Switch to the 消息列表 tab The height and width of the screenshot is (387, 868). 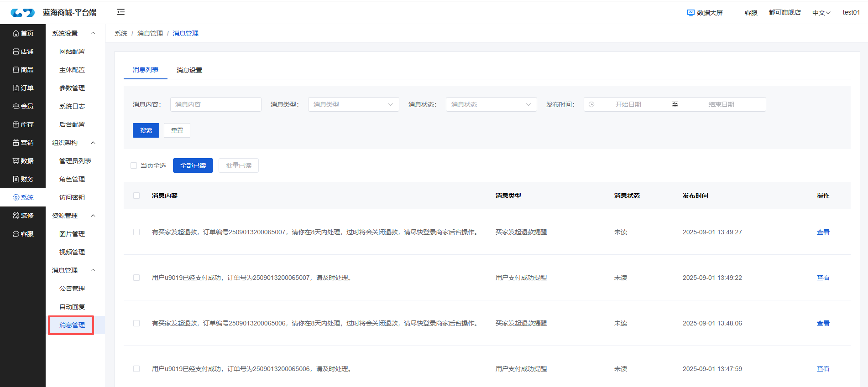point(146,70)
